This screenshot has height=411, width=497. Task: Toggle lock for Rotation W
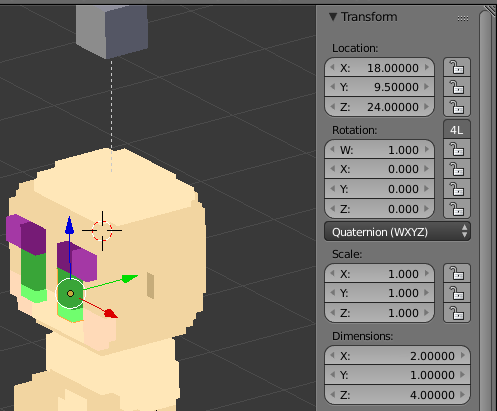(x=457, y=149)
